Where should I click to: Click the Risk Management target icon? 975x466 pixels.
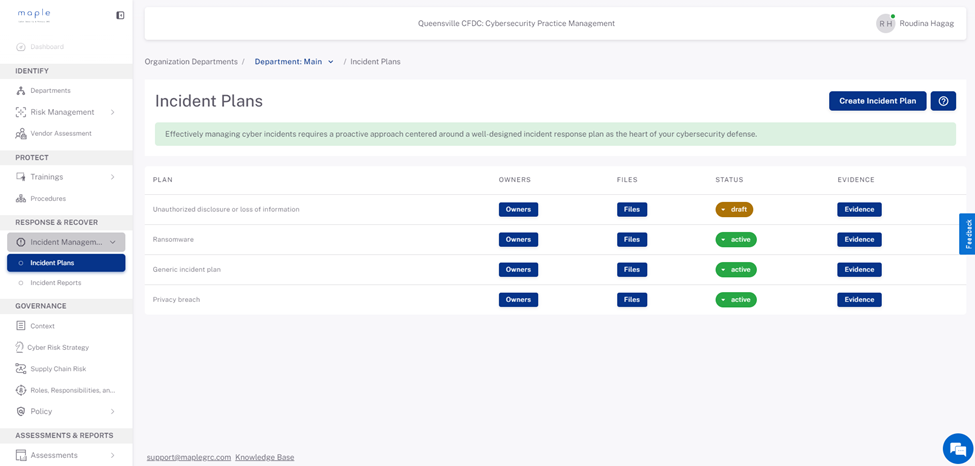(21, 113)
